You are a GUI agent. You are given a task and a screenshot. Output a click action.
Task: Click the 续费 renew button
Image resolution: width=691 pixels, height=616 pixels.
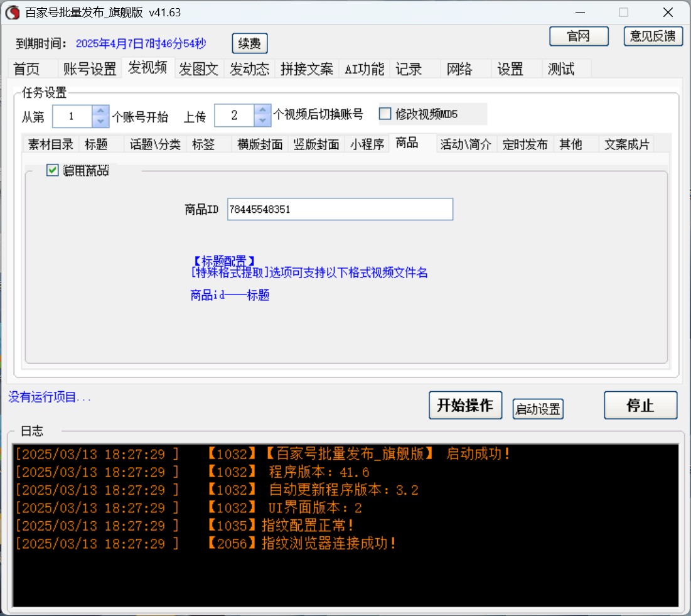(x=249, y=43)
